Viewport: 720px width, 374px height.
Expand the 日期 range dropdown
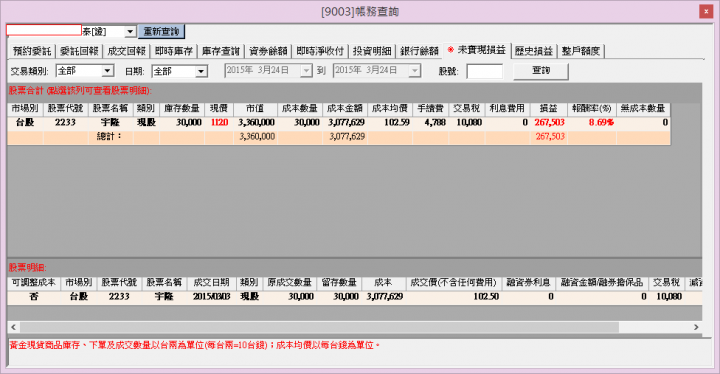(201, 71)
